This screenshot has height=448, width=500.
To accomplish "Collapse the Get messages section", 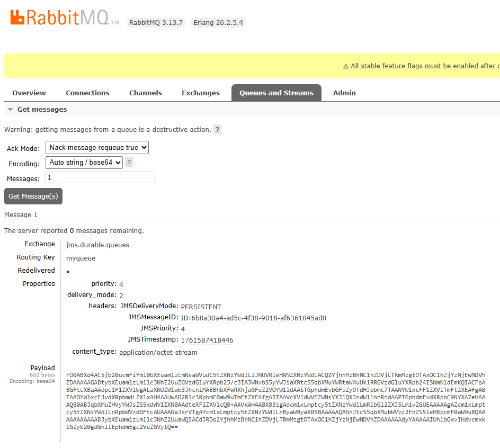I will tap(10, 109).
